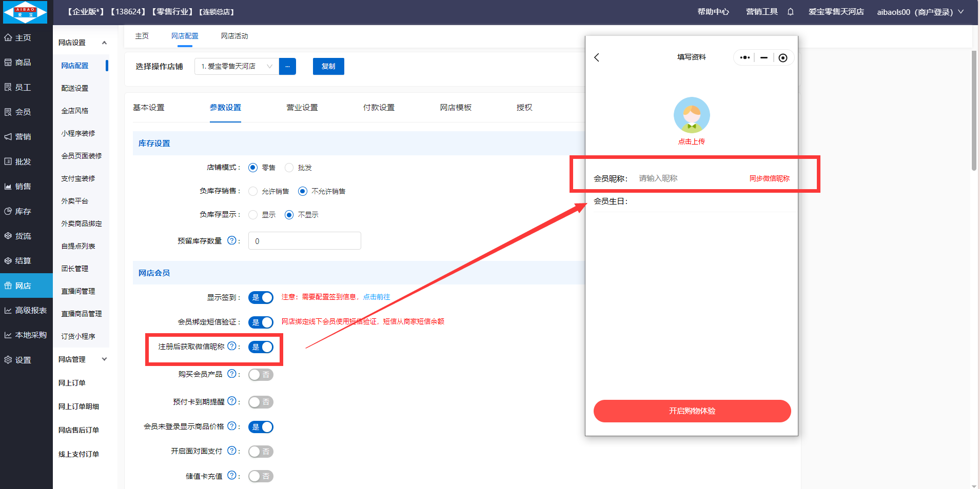Viewport: 980px width, 489px height.
Task: Collapse the 网店设置 menu section
Action: point(104,43)
